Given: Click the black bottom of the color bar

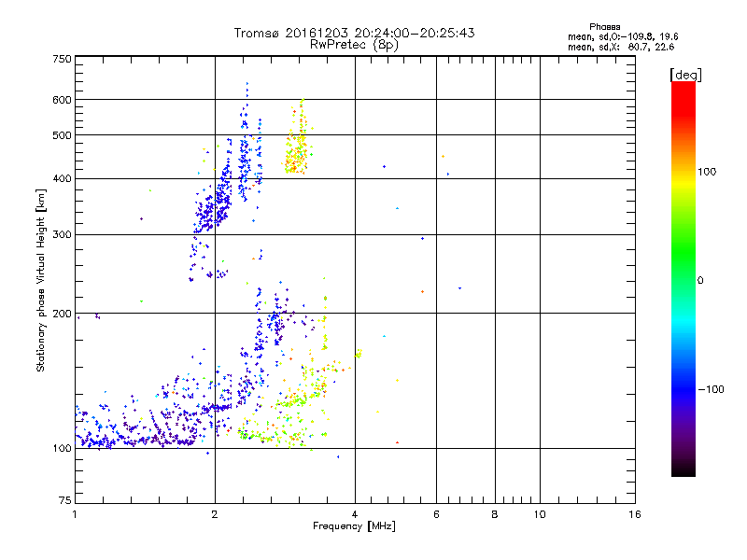Looking at the screenshot, I should [684, 469].
